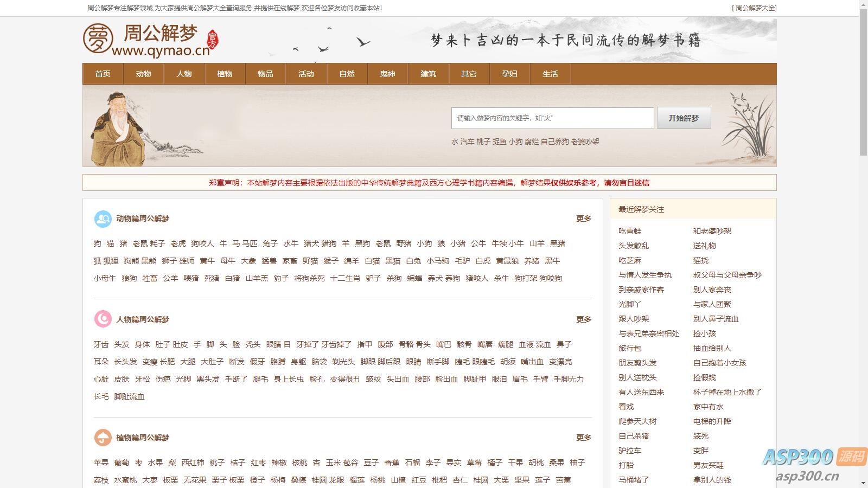Image resolution: width=868 pixels, height=488 pixels.
Task: Click the 电梯的升降 sidebar entry
Action: (713, 421)
